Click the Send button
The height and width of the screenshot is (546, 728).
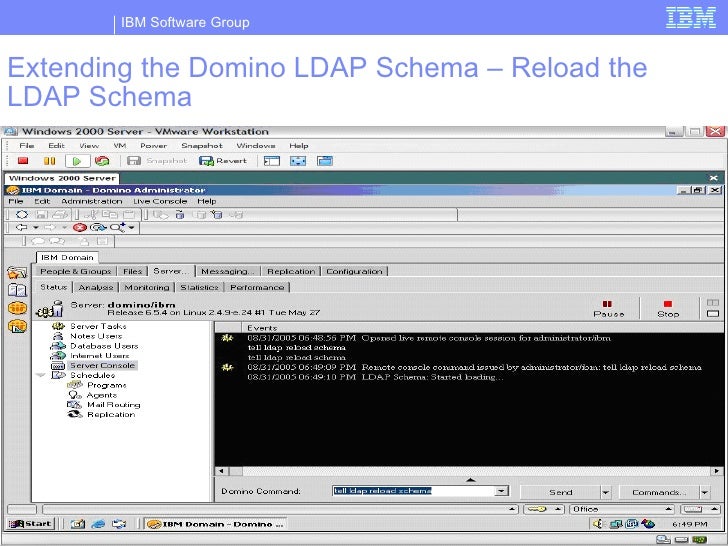(x=561, y=492)
